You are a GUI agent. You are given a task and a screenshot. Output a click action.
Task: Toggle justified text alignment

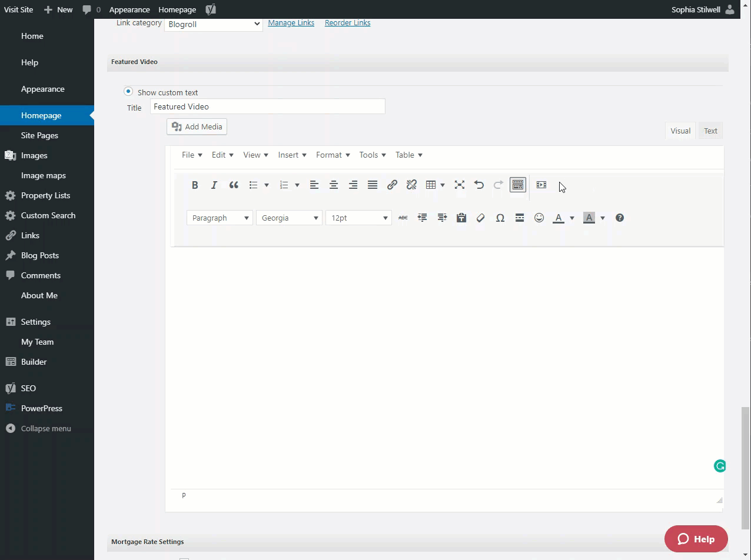click(x=373, y=185)
